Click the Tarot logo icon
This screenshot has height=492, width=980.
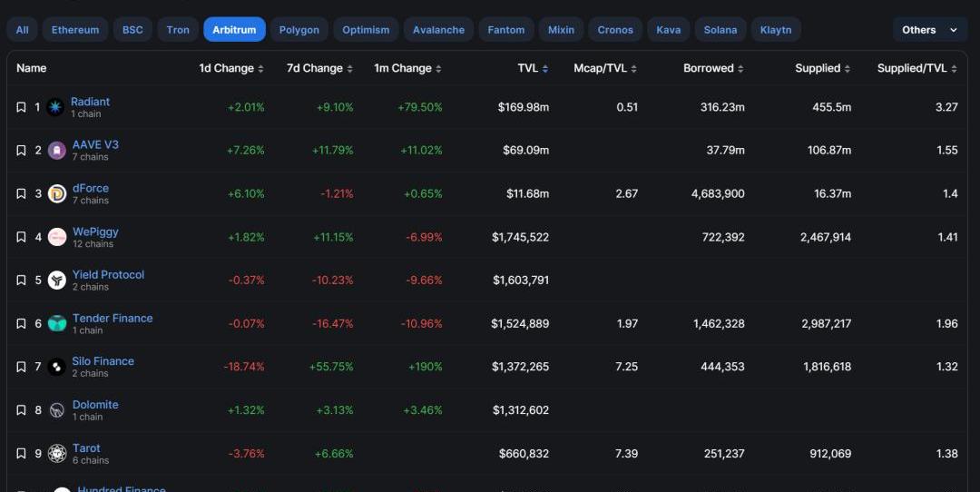click(x=57, y=453)
